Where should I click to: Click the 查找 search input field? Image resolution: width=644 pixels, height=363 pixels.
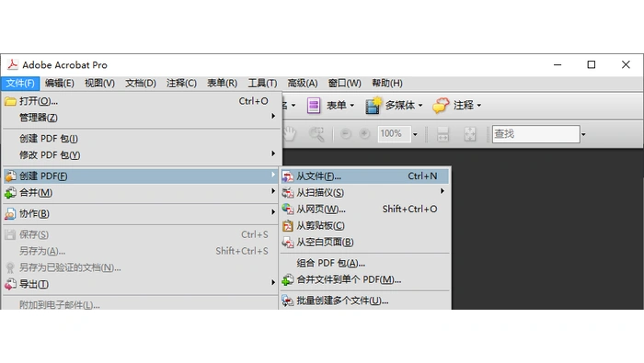pos(536,134)
